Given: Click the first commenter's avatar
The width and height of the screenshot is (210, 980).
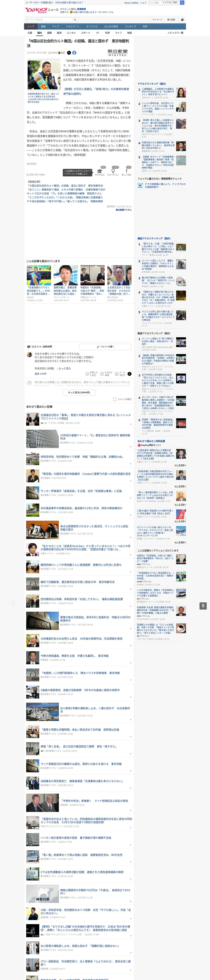Looking at the screenshot, I should pos(29,355).
